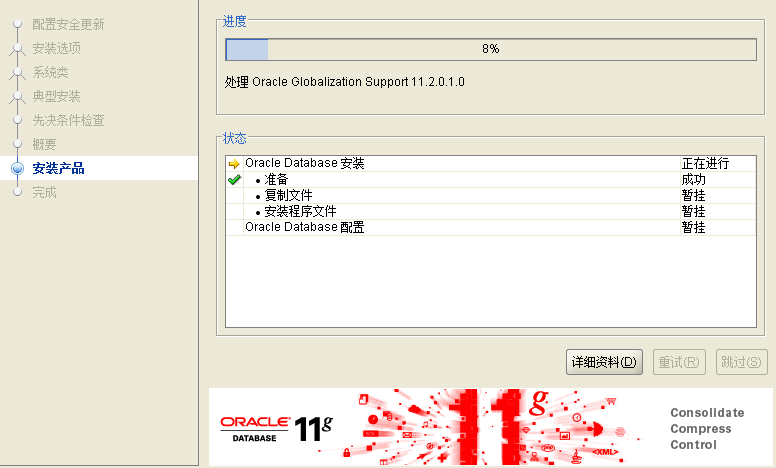Select the 安装选项 step

56,48
